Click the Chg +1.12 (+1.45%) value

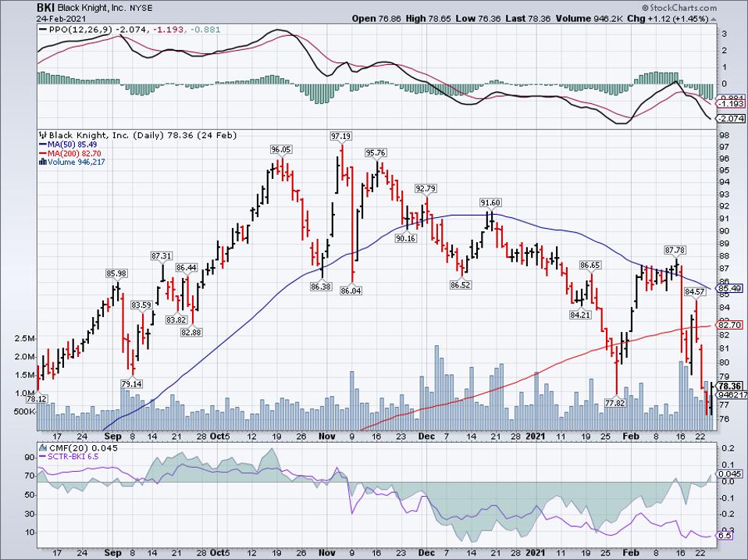pos(668,19)
